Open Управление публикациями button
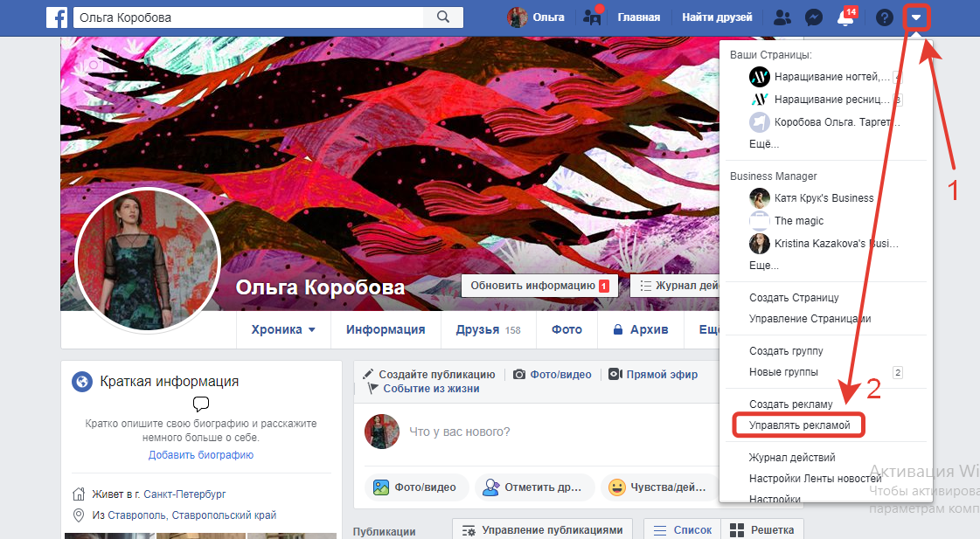The height and width of the screenshot is (539, 980). click(x=543, y=530)
